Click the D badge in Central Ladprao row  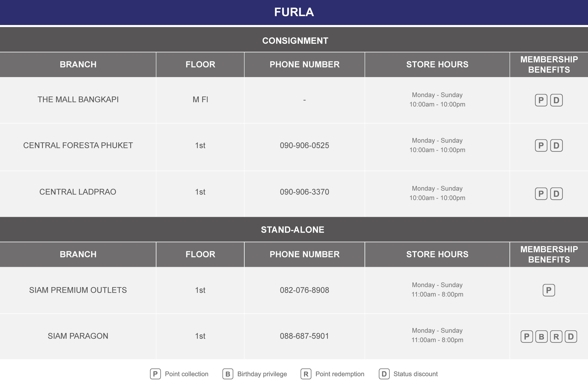[x=556, y=194]
